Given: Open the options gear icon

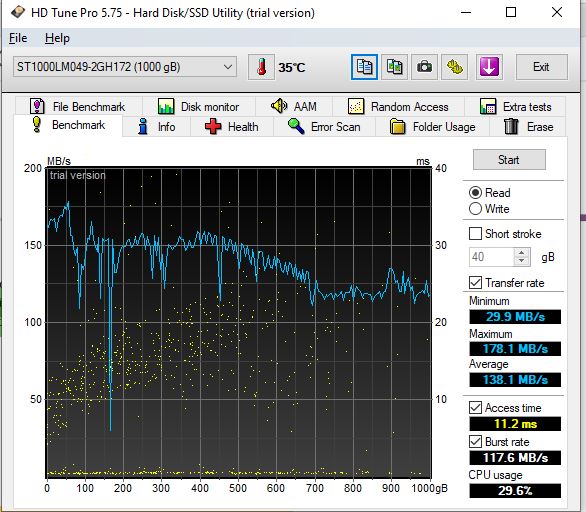Looking at the screenshot, I should (x=454, y=67).
